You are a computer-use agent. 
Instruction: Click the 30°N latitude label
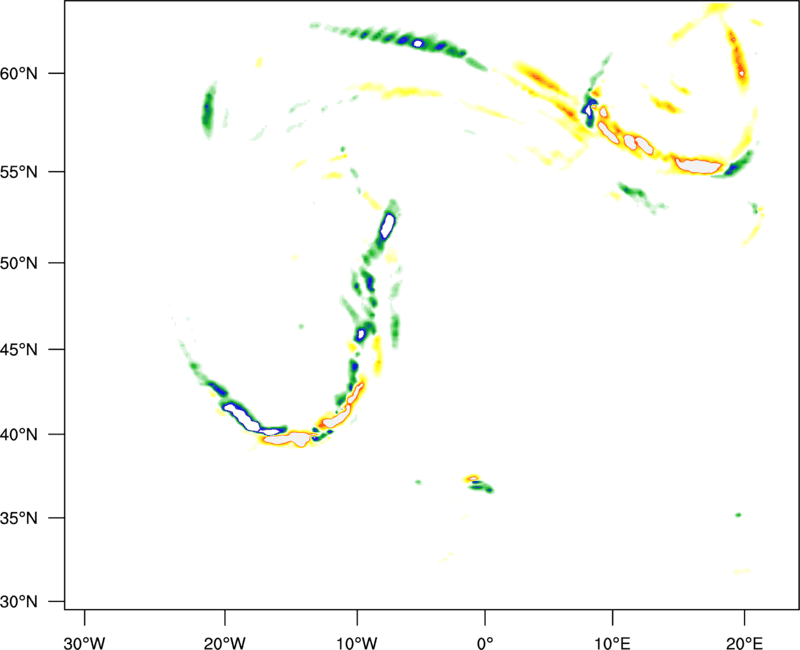coord(19,602)
